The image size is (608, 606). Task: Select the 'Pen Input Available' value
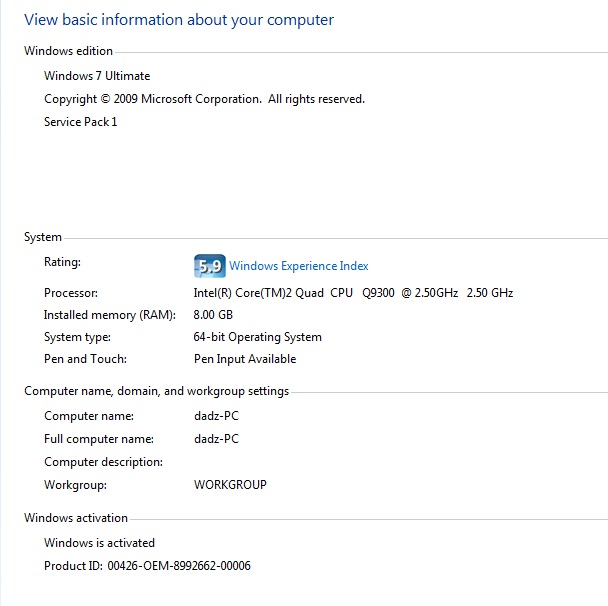click(245, 359)
